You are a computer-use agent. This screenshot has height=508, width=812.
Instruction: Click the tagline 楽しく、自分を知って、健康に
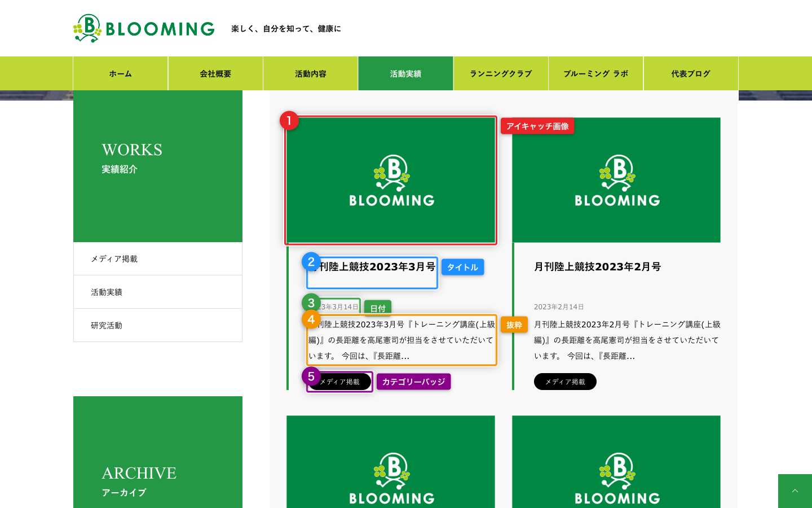286,29
